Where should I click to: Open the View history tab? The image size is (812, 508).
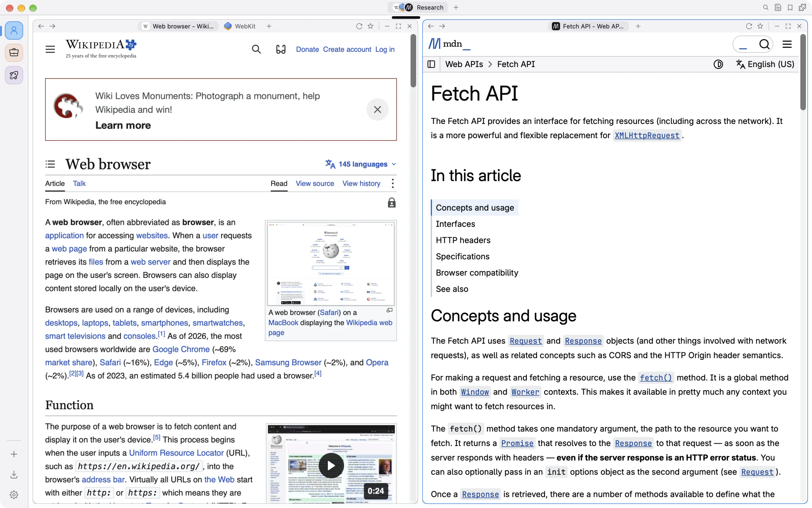click(361, 184)
